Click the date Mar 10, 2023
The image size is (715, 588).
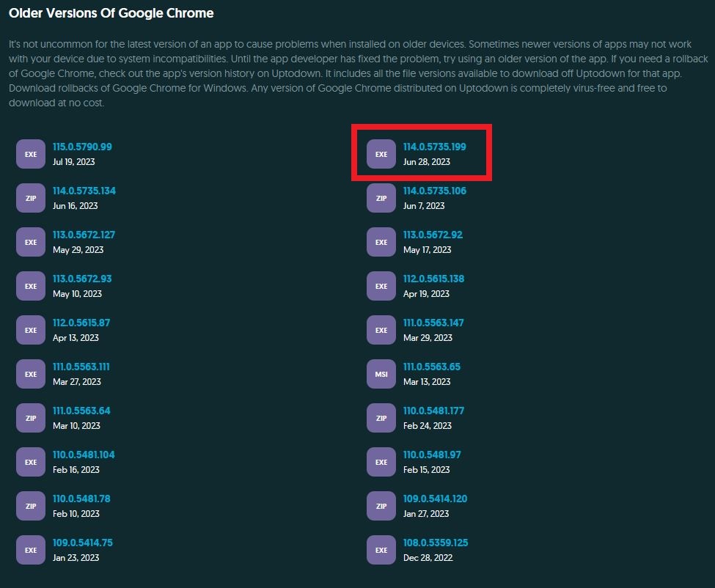pyautogui.click(x=76, y=426)
